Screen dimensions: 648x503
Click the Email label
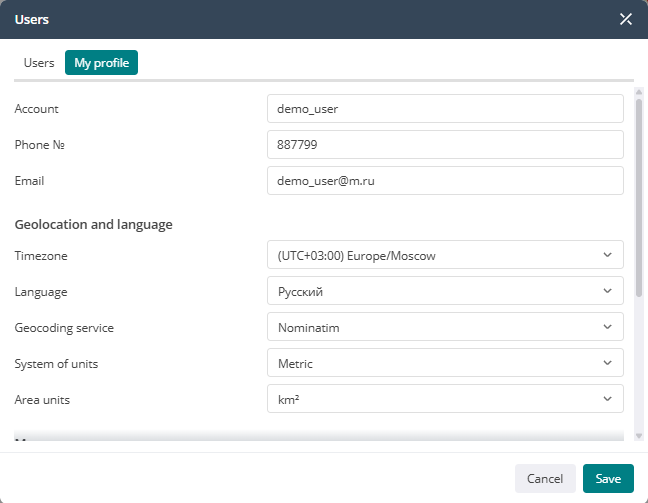click(x=29, y=181)
